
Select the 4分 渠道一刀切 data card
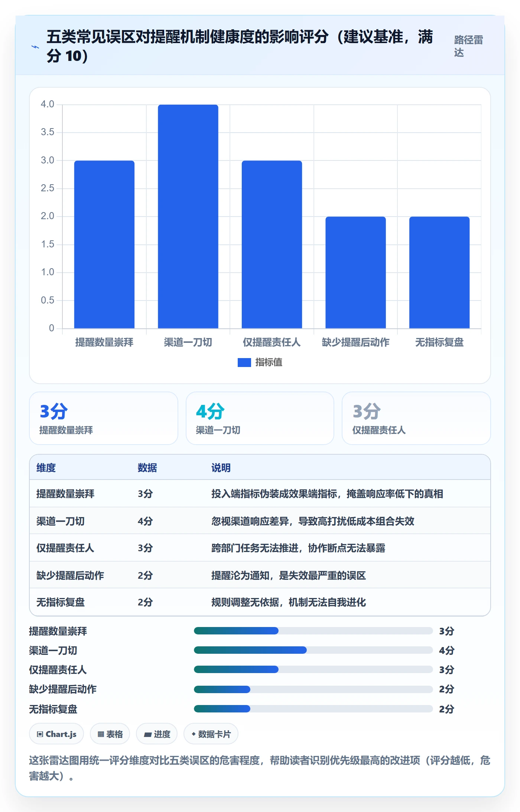(x=260, y=418)
